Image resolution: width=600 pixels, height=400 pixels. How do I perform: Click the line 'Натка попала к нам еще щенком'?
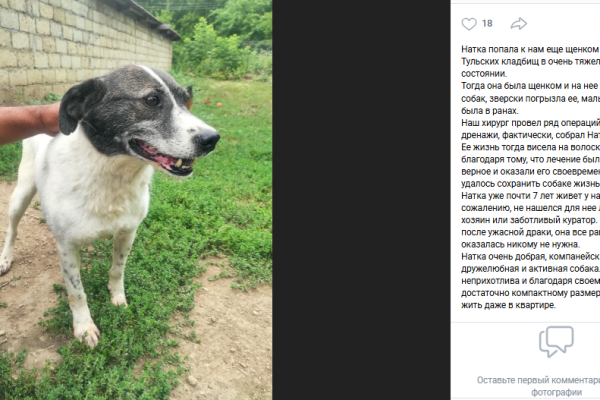(530, 49)
